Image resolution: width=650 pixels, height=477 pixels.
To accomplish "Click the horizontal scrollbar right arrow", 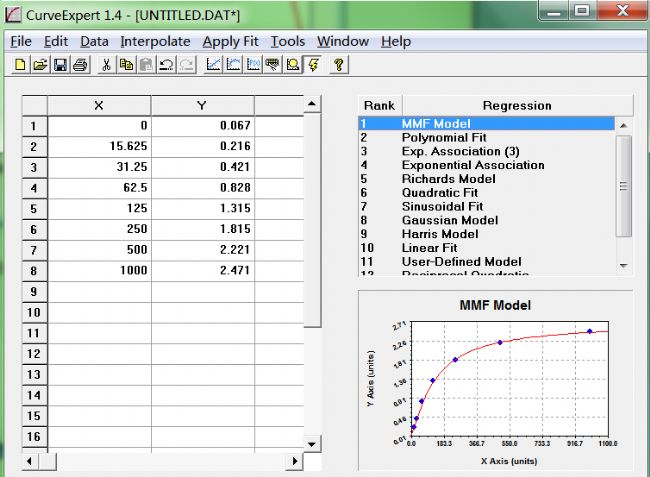I will [x=295, y=461].
